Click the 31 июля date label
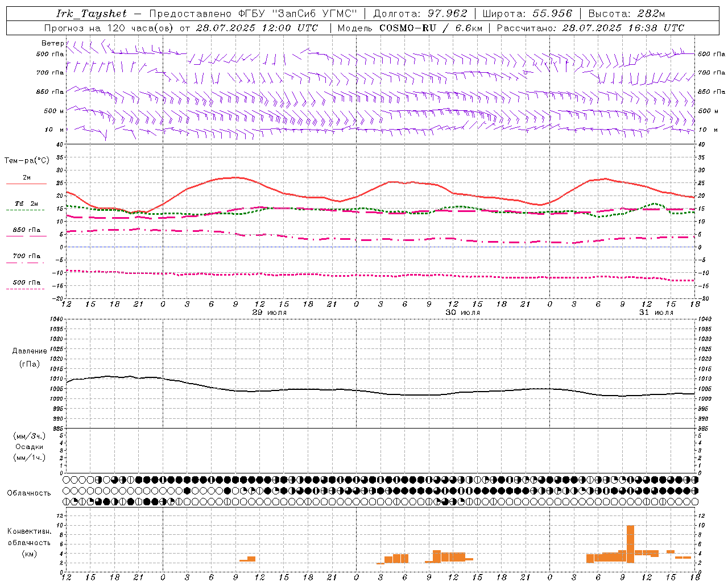The image size is (728, 582). [656, 313]
